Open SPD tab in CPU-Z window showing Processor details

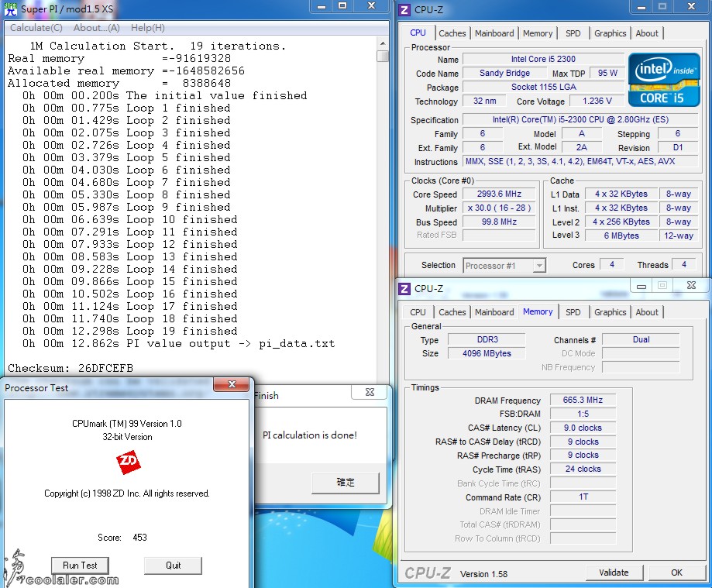573,33
